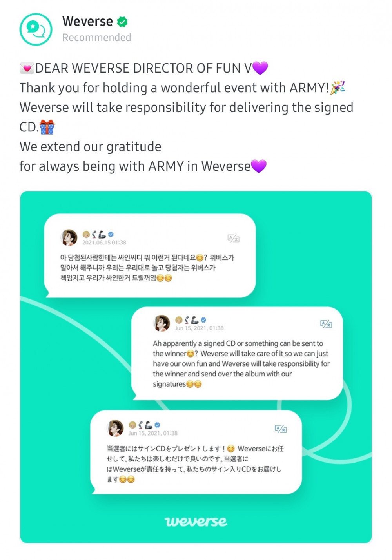Click the Recommended label under Weverse

click(x=96, y=38)
